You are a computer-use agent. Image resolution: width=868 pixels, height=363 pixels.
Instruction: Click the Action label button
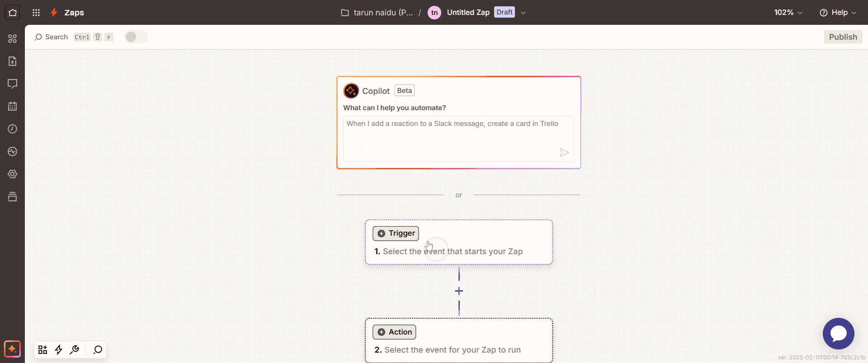[x=394, y=332]
